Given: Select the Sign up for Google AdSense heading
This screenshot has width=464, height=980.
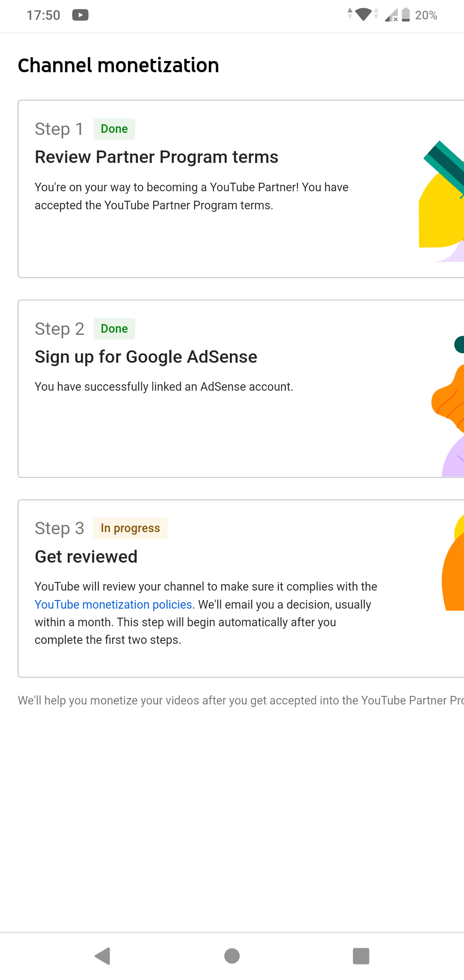Looking at the screenshot, I should point(146,357).
